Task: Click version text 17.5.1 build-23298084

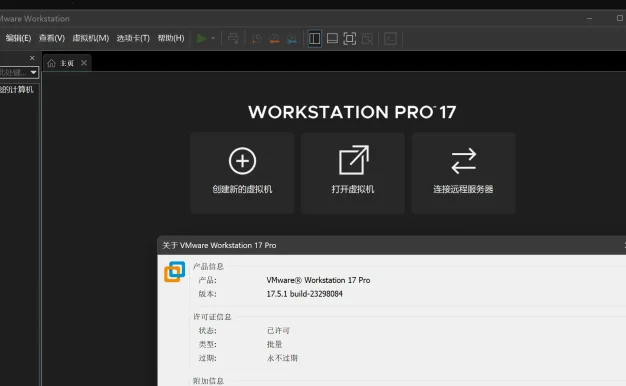Action: pos(305,294)
